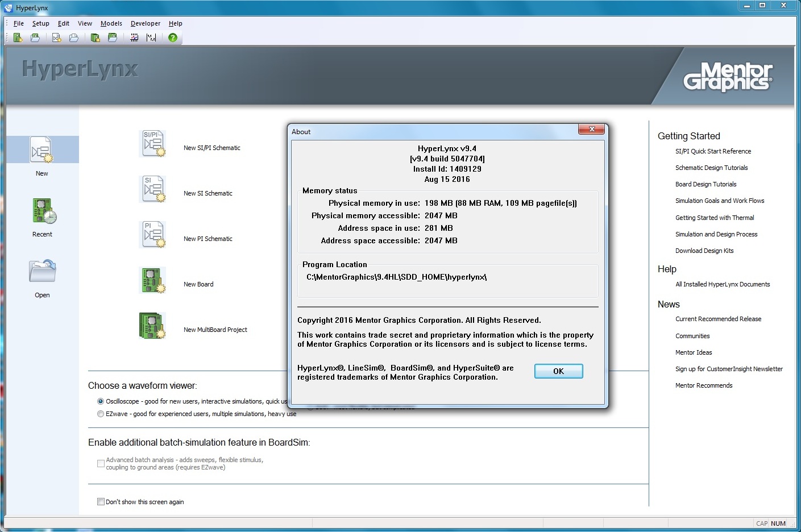Open the Mentor Recommends link
The height and width of the screenshot is (532, 801).
(x=704, y=385)
